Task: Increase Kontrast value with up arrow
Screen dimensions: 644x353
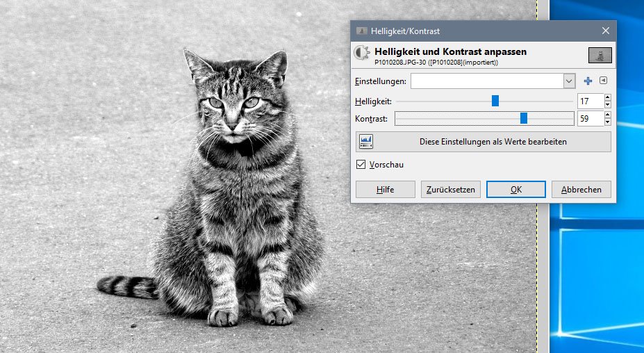Action: pyautogui.click(x=608, y=115)
